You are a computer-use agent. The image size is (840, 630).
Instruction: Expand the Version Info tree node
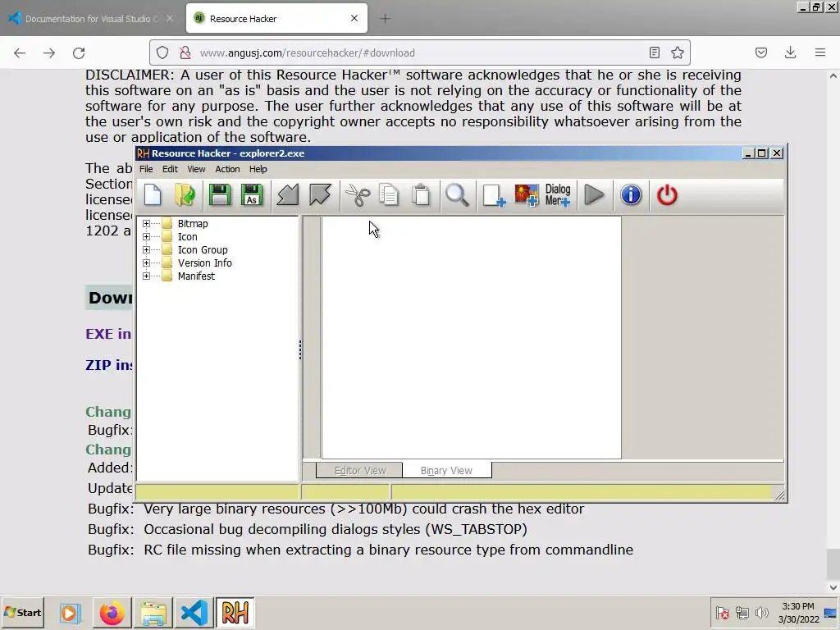pos(146,263)
